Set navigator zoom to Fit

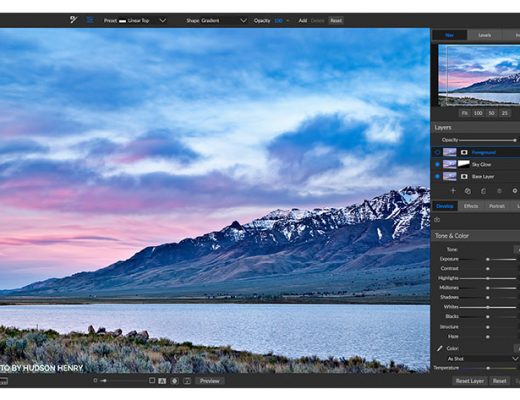[464, 113]
